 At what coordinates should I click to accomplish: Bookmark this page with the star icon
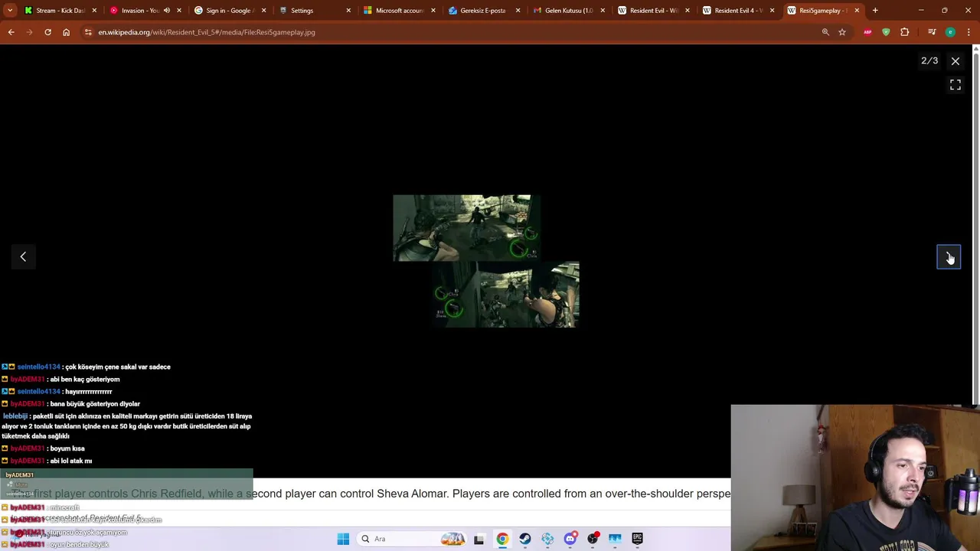(842, 32)
